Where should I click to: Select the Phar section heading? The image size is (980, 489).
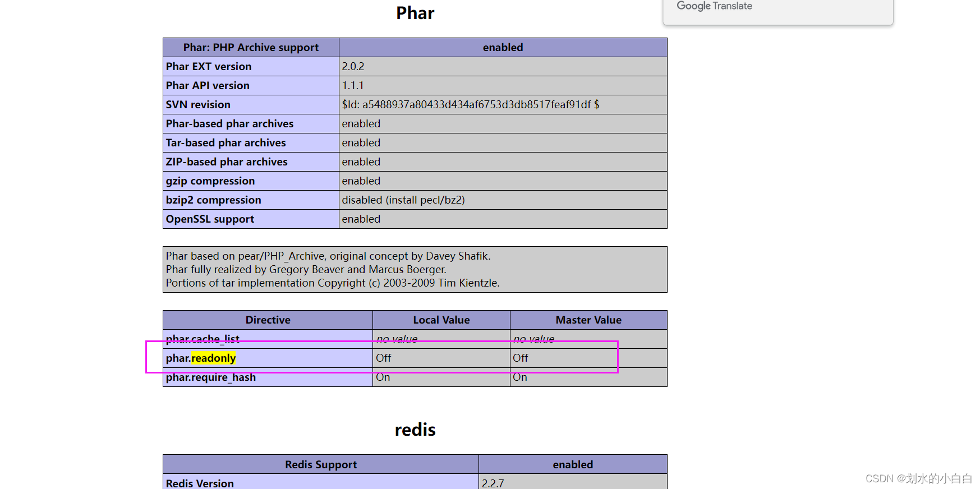click(415, 13)
